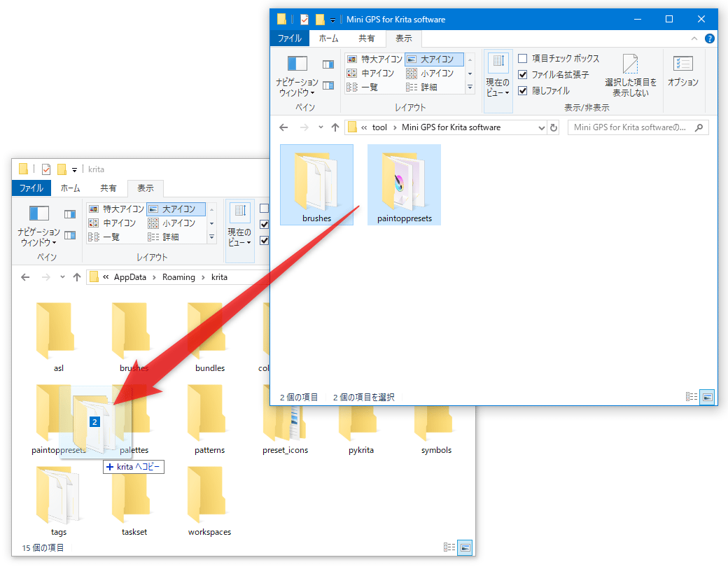Click 'tool' in Mini GPS address path
This screenshot has width=728, height=567.
click(x=379, y=127)
